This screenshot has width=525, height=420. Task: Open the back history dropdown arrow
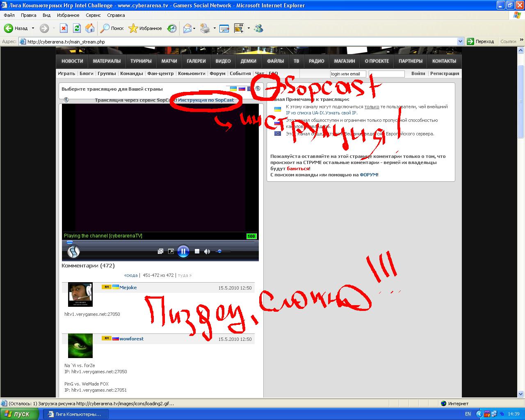click(33, 28)
